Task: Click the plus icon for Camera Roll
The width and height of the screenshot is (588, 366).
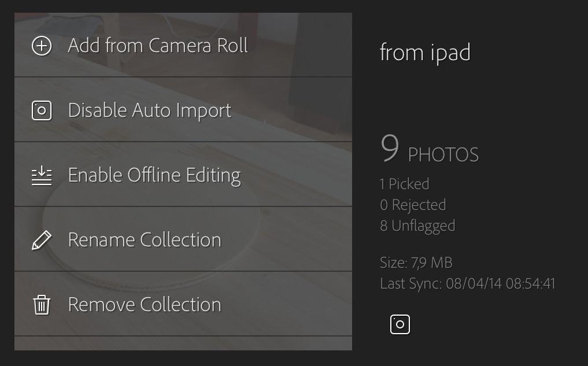Action: tap(42, 46)
